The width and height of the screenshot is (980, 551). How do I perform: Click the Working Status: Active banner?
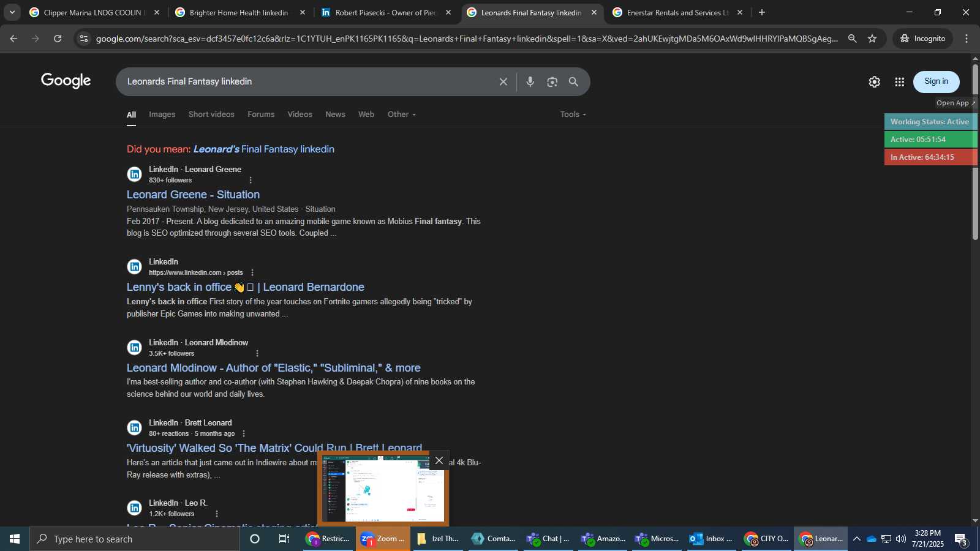tap(930, 122)
